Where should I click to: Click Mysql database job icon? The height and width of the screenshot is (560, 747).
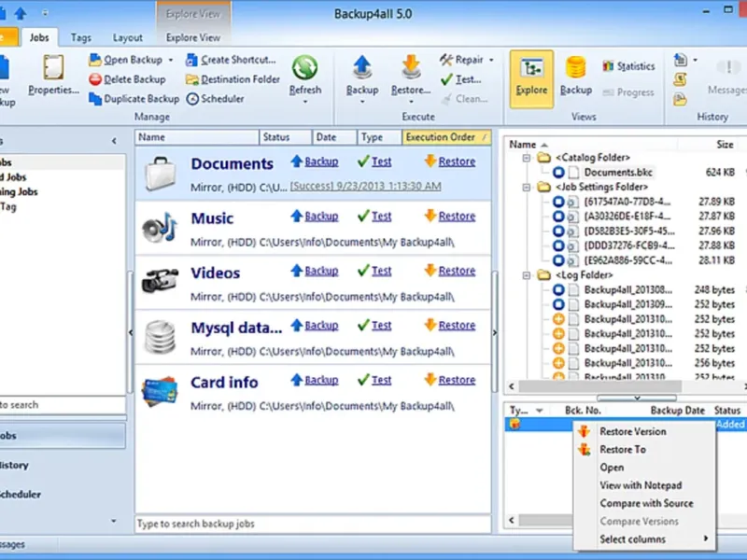160,337
